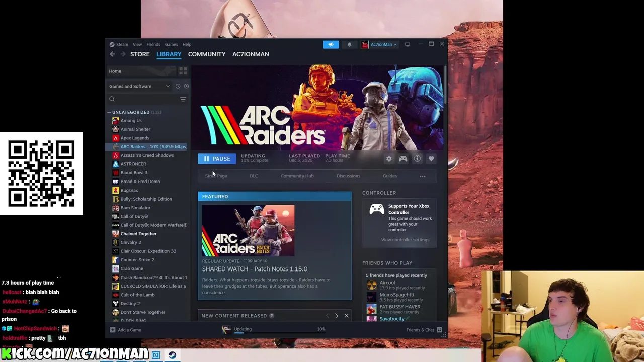Click the library search magnifier icon
644x362 pixels.
click(112, 99)
